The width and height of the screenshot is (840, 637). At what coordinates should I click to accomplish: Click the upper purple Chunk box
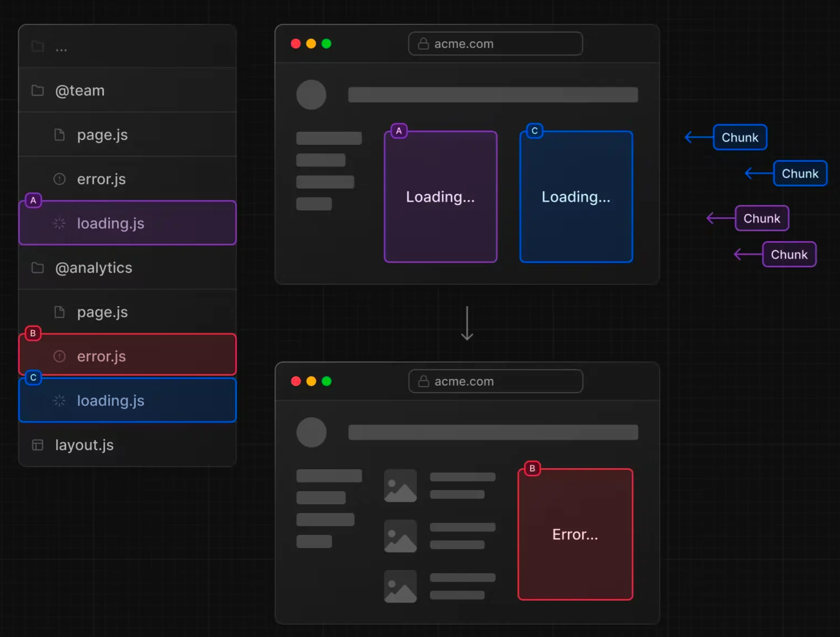[762, 218]
